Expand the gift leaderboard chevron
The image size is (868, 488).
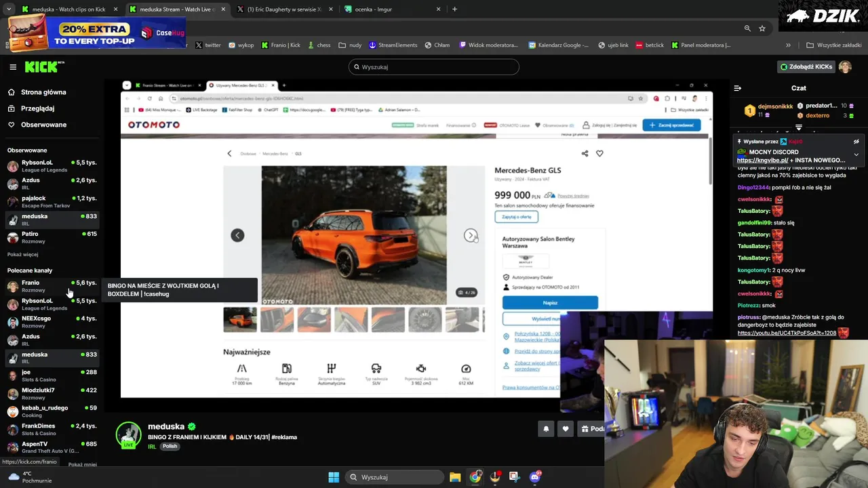click(x=799, y=127)
